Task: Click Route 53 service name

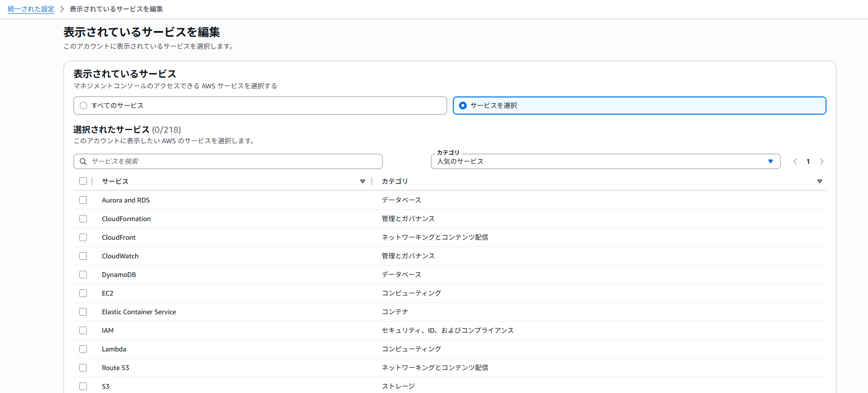Action: coord(115,368)
